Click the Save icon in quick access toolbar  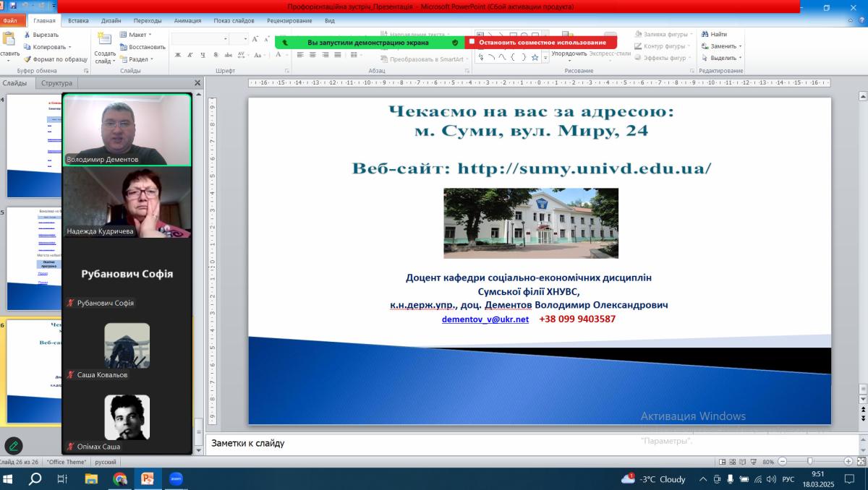pos(13,7)
